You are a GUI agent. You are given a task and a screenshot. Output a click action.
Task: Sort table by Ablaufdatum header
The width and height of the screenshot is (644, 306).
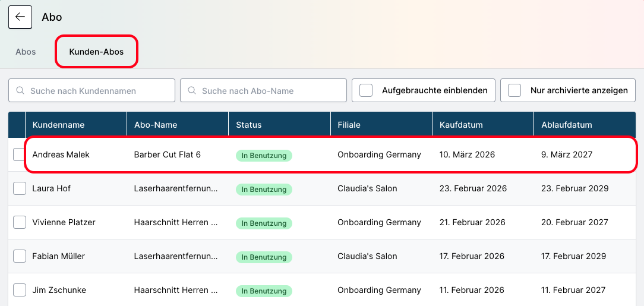[567, 125]
